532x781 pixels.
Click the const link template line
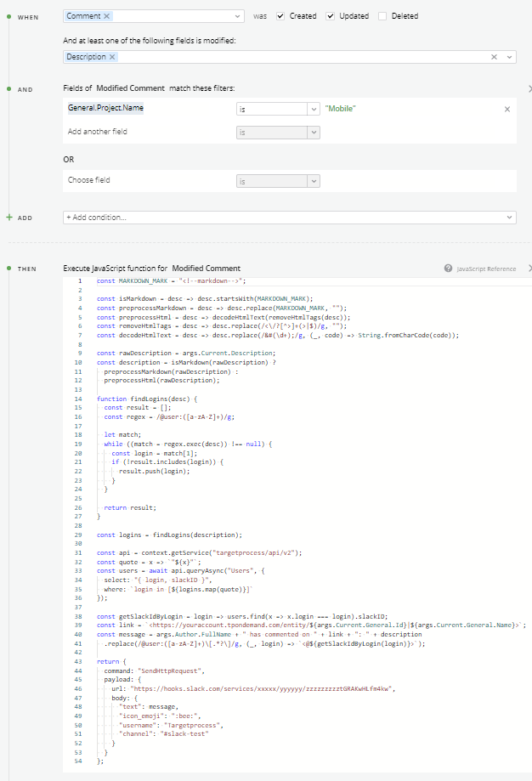click(x=311, y=625)
